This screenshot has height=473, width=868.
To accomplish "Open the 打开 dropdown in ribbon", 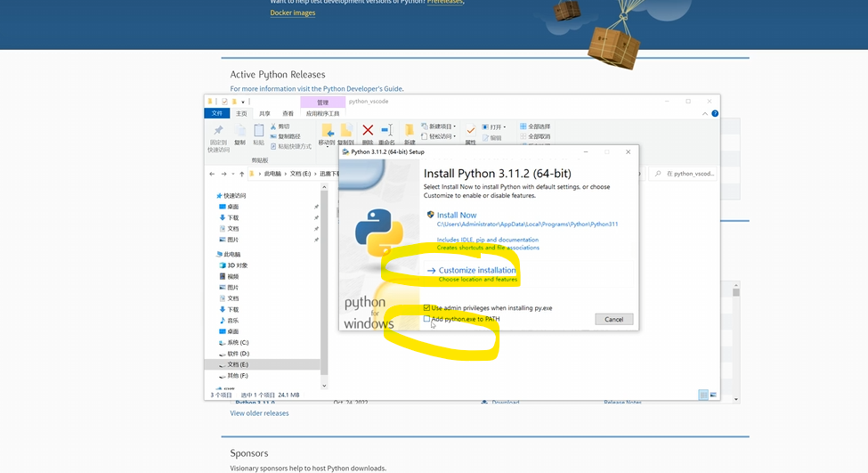I will tap(494, 126).
